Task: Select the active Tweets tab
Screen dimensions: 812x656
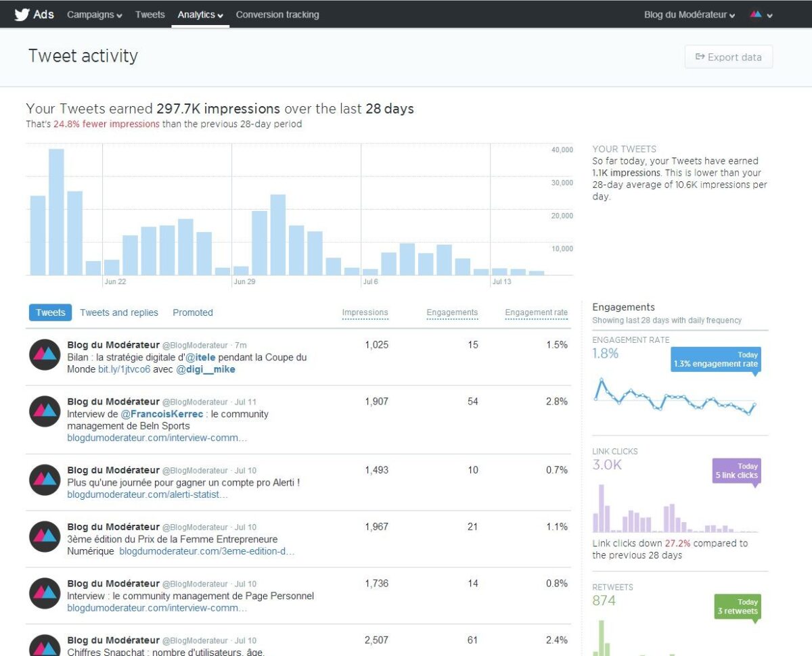Action: coord(50,312)
